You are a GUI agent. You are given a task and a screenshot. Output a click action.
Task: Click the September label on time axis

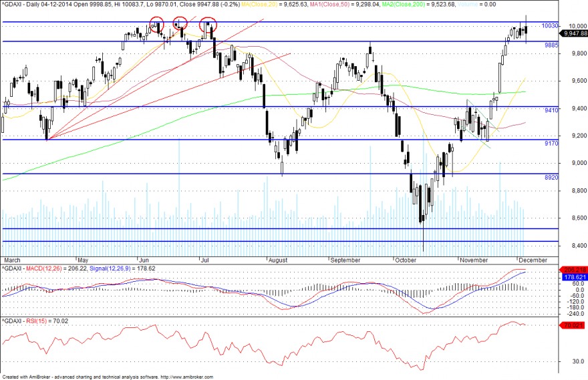[x=345, y=260]
